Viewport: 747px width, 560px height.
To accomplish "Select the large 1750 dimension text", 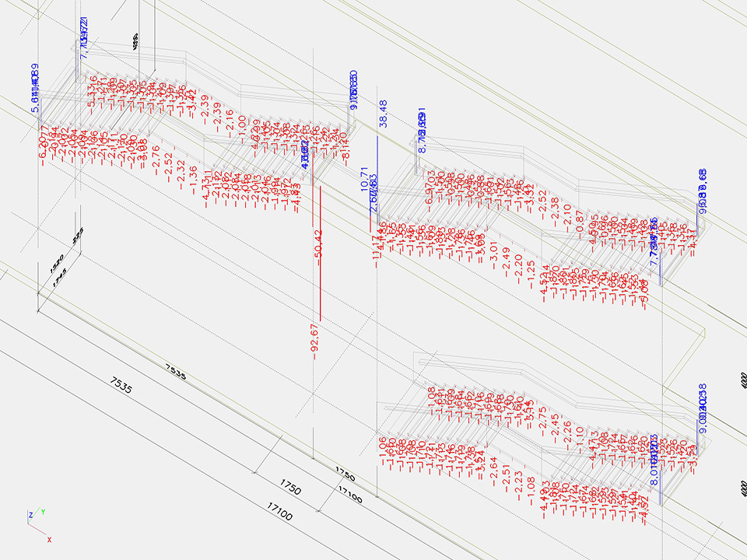I will [289, 489].
